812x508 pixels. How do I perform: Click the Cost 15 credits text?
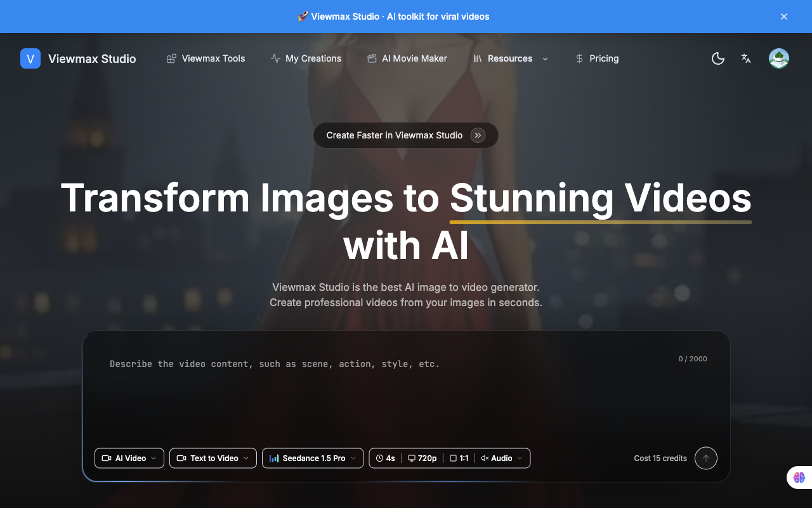click(x=660, y=458)
